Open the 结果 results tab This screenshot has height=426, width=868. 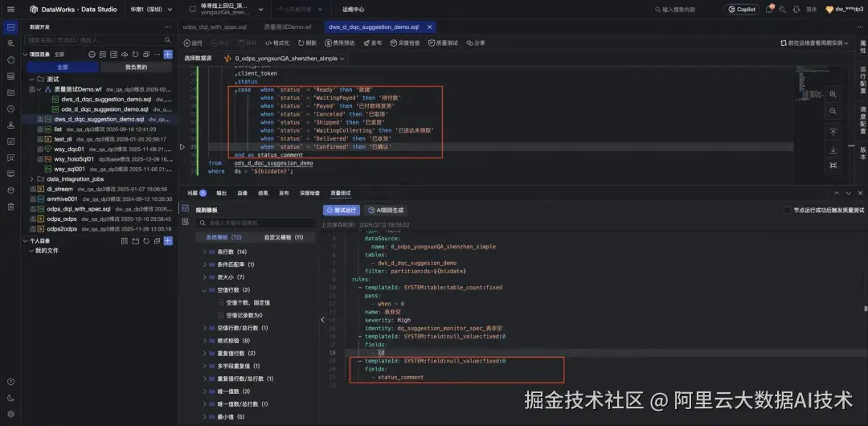coord(263,193)
